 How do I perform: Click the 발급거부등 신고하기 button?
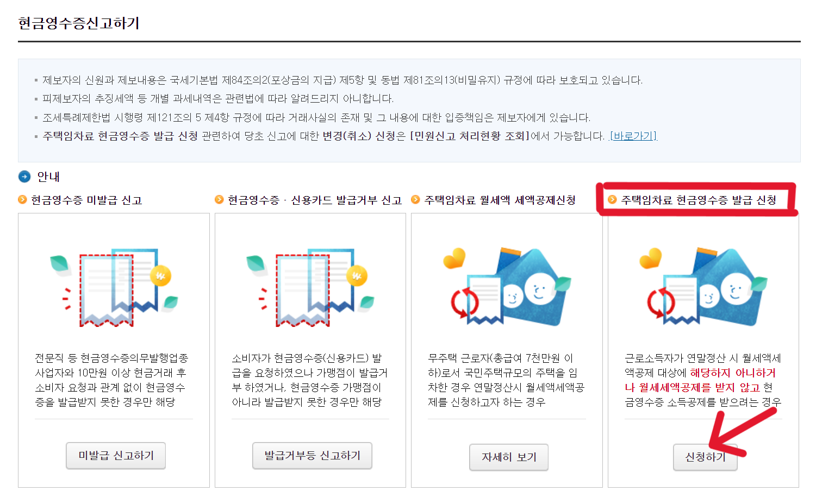[x=312, y=456]
